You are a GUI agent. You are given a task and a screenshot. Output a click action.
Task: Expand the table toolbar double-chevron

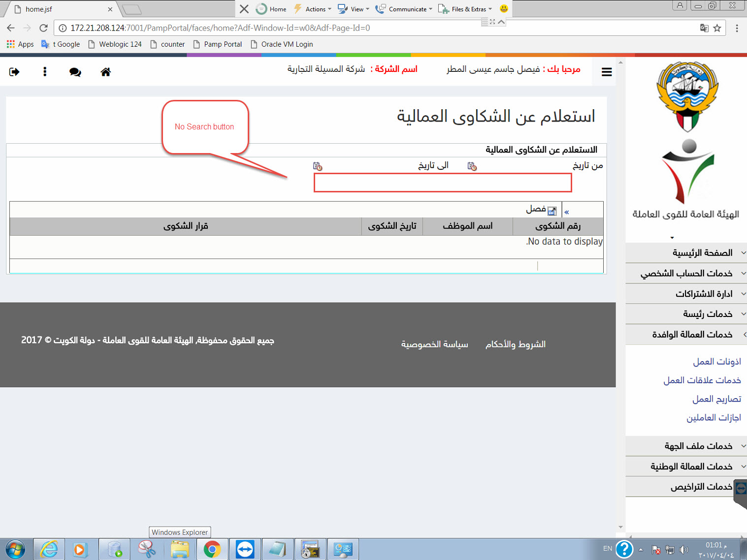coord(567,212)
